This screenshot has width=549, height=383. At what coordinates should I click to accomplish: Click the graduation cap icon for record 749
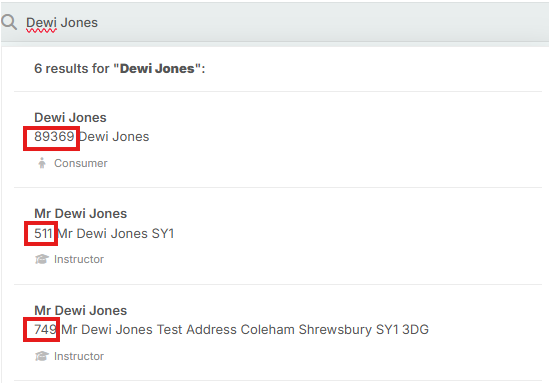click(42, 356)
